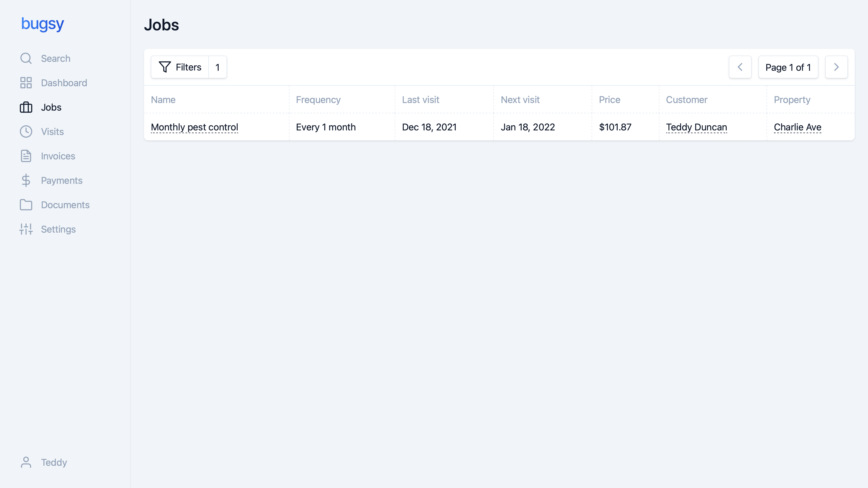Go to next page with right chevron
The width and height of the screenshot is (868, 488).
(x=836, y=67)
